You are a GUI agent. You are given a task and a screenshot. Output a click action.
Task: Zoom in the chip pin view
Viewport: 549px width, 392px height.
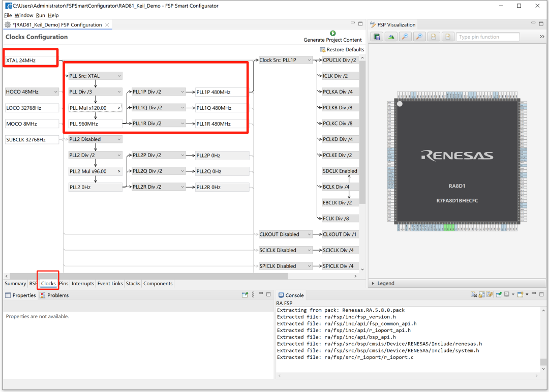(419, 37)
